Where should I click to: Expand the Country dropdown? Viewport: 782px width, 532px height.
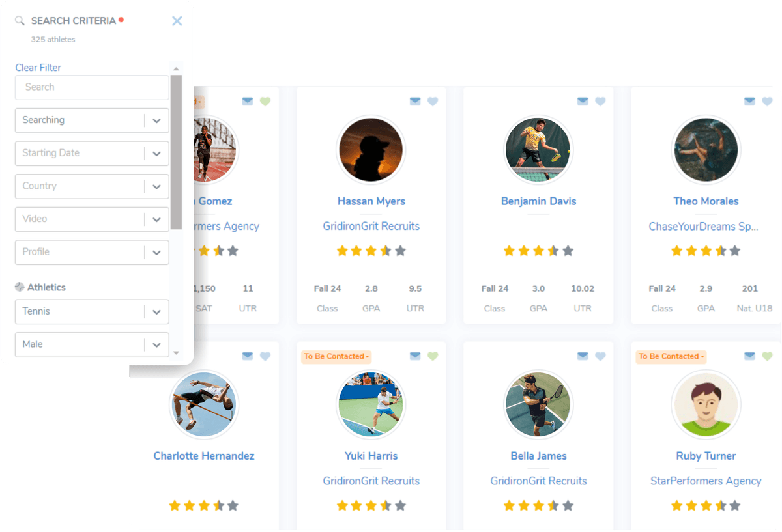pos(156,186)
